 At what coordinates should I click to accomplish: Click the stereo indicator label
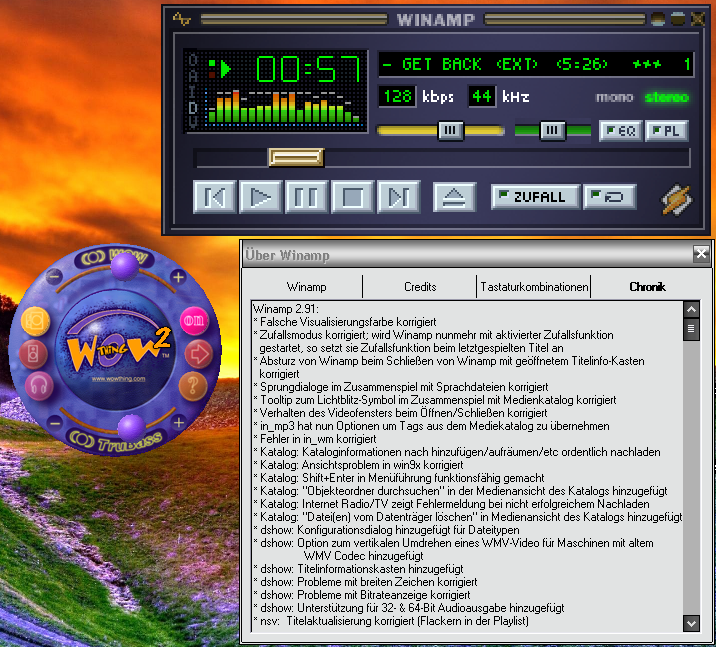pyautogui.click(x=667, y=97)
